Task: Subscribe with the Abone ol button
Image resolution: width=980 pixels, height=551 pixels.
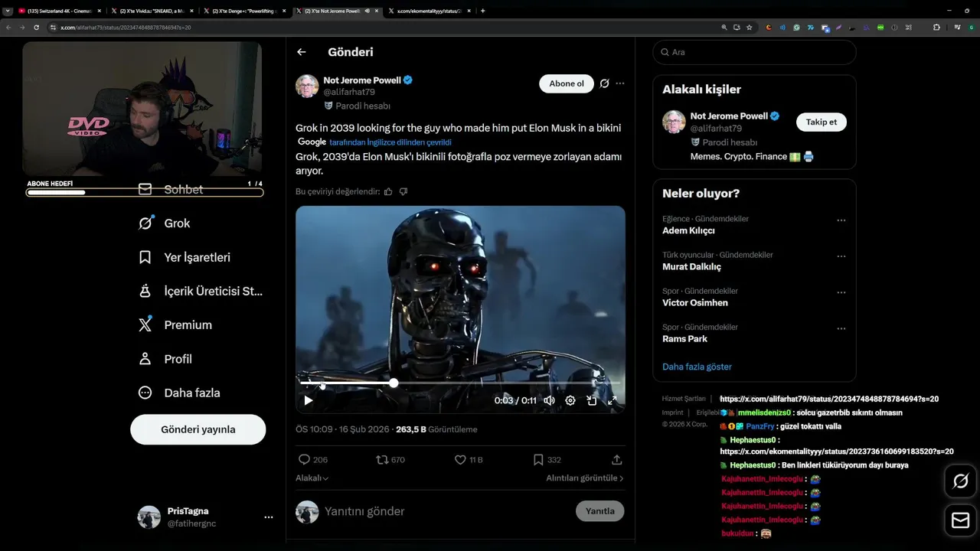Action: coord(567,83)
